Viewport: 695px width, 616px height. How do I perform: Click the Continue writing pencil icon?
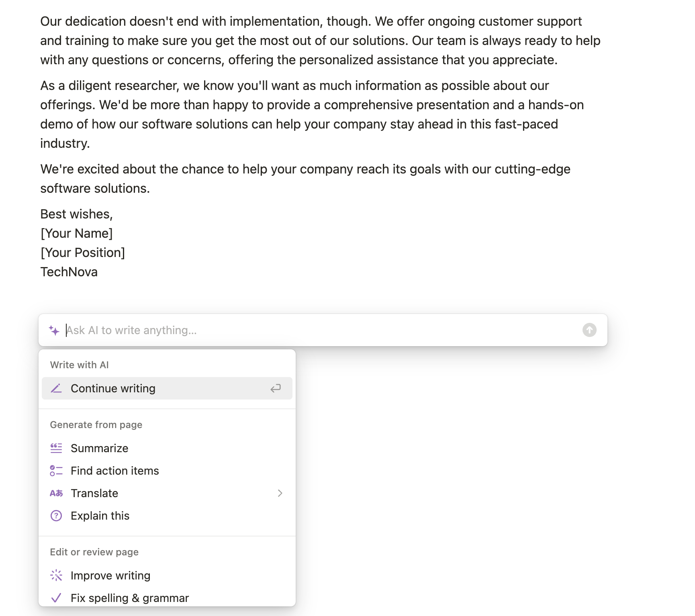click(56, 388)
